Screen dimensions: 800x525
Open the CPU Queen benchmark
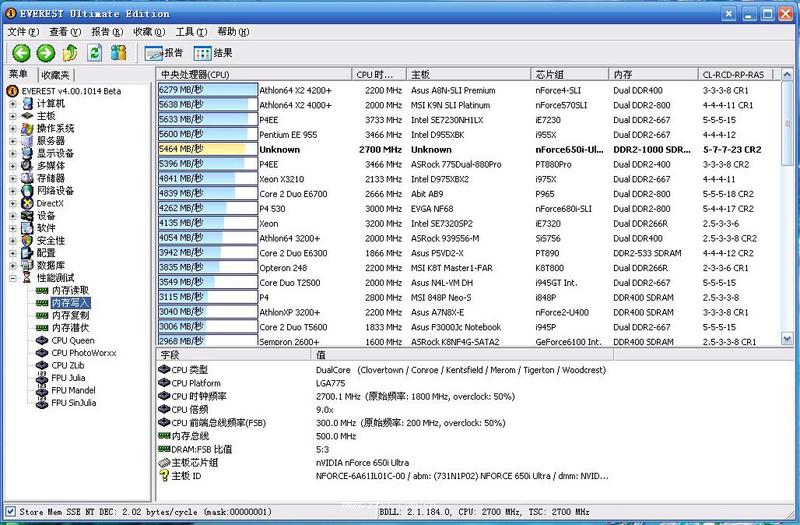(x=73, y=340)
